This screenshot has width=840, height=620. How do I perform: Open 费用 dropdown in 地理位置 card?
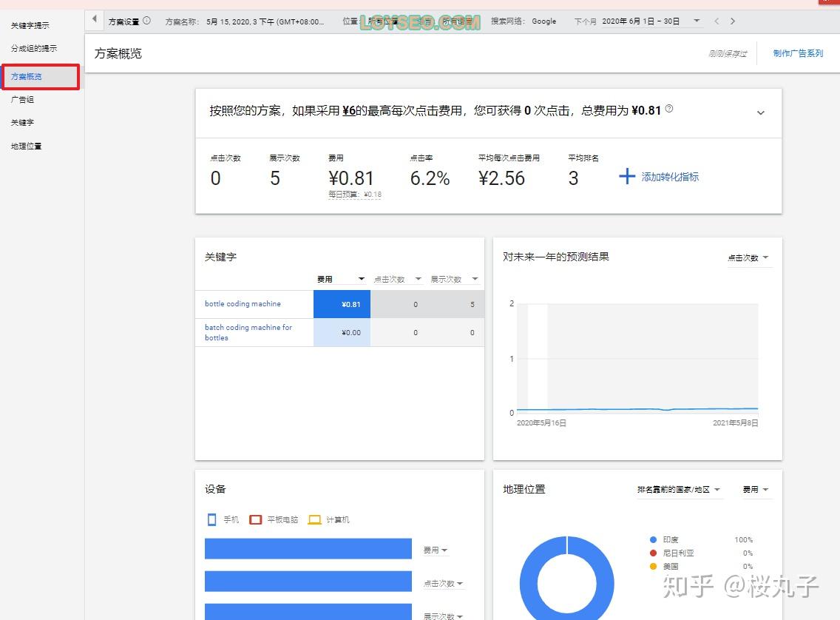click(x=756, y=490)
